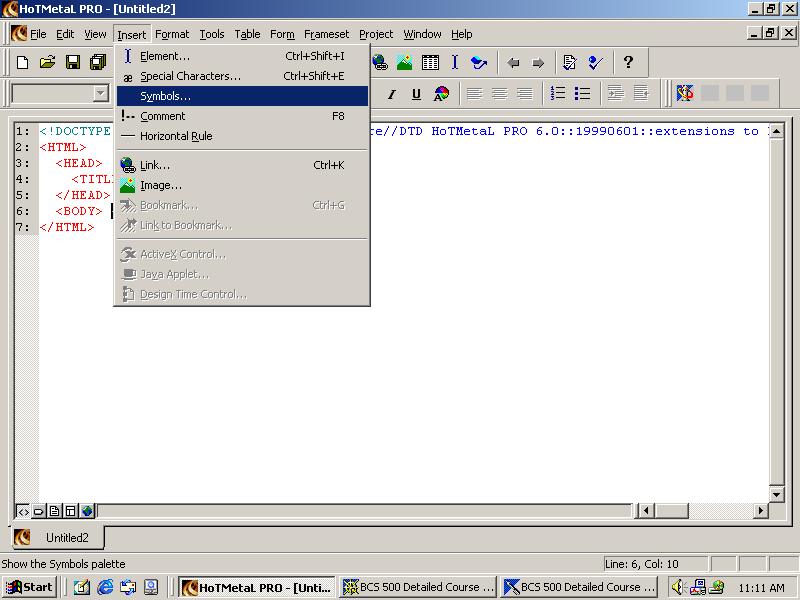
Task: Select Special Characters... menu entry
Action: (242, 76)
